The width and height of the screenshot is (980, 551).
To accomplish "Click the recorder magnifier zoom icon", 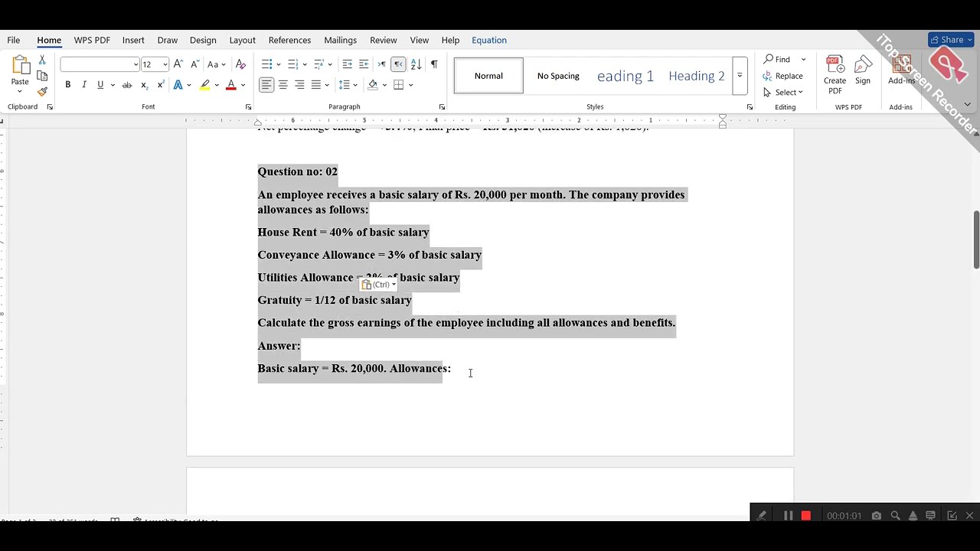I will pyautogui.click(x=895, y=516).
